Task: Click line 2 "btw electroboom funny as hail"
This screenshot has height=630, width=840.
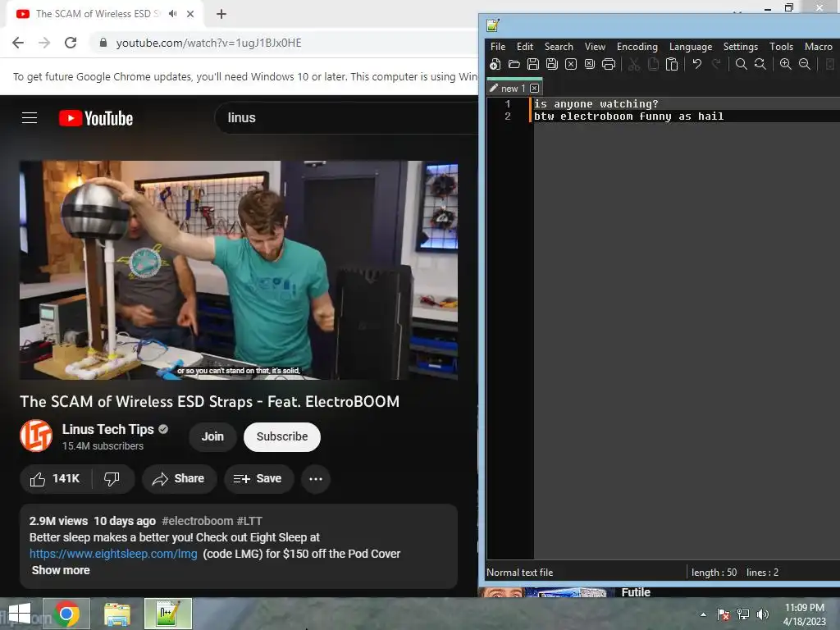Action: [628, 116]
